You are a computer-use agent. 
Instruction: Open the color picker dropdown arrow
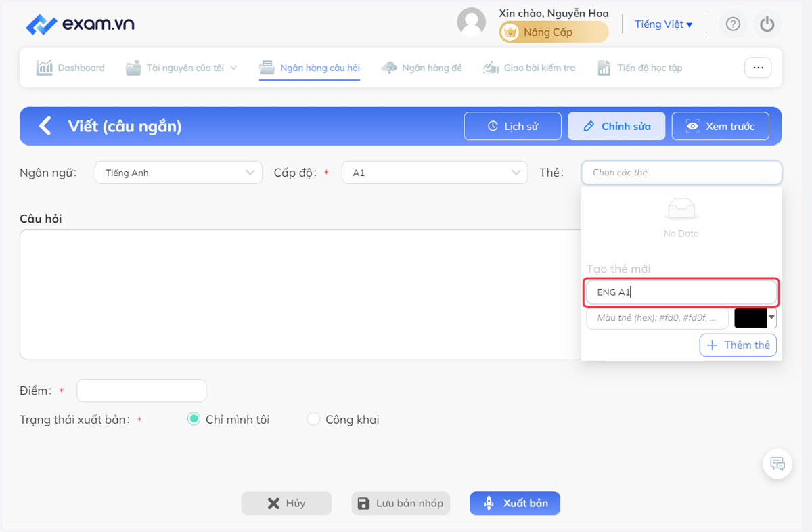[x=772, y=318]
